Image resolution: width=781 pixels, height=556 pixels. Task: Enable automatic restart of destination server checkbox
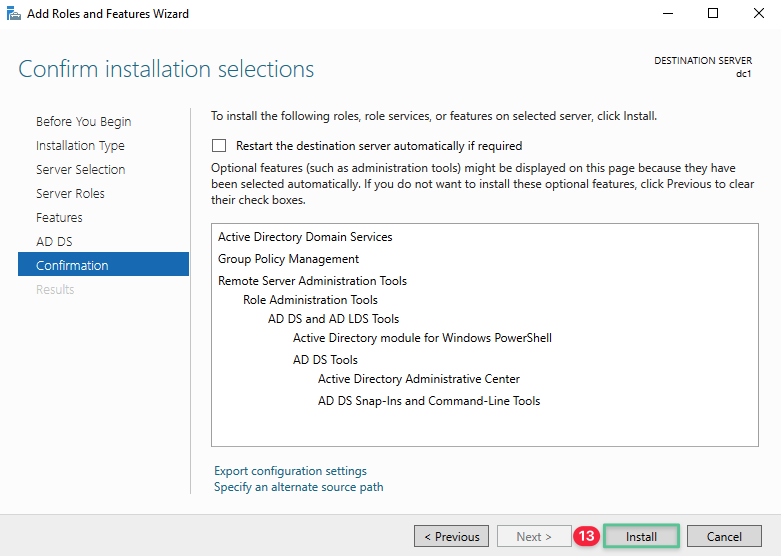pyautogui.click(x=219, y=146)
